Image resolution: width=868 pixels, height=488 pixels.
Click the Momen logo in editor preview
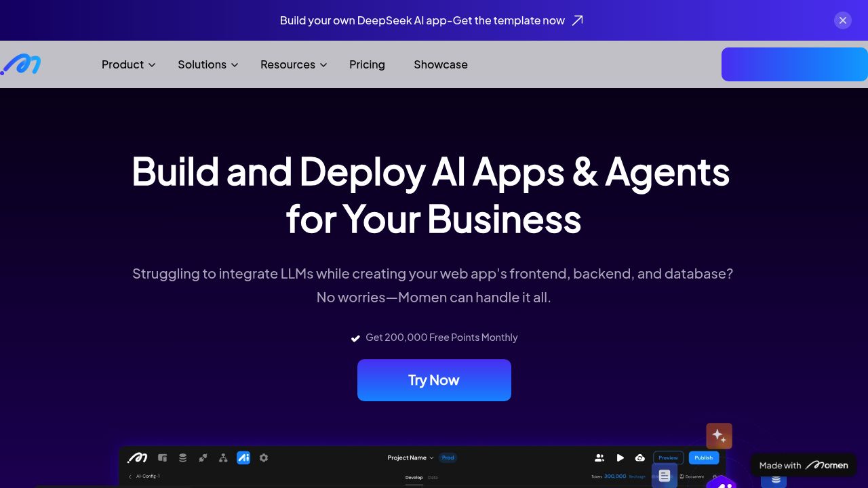click(138, 458)
